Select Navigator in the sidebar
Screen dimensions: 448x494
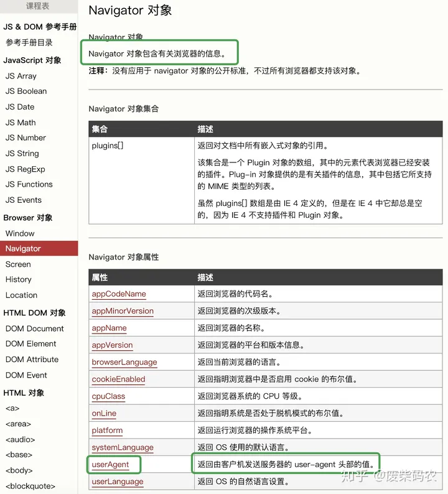click(23, 249)
